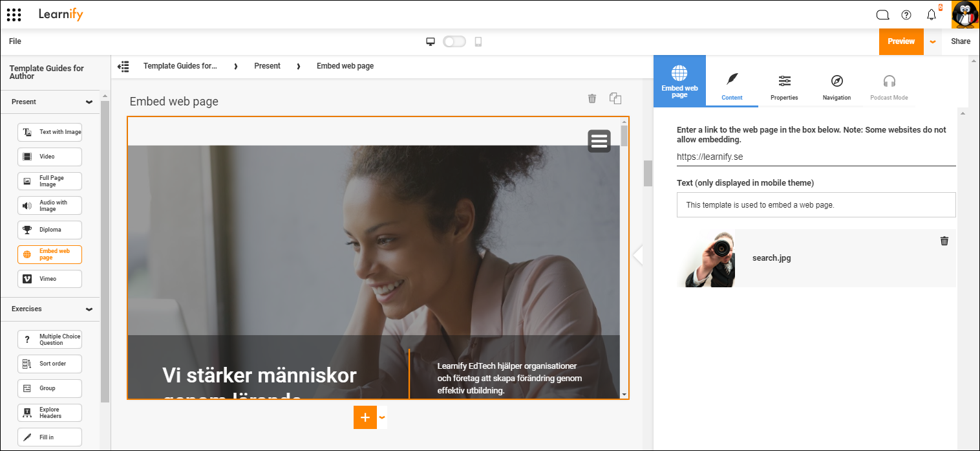
Task: Collapse the right panel with the arrow handle
Action: (x=638, y=255)
